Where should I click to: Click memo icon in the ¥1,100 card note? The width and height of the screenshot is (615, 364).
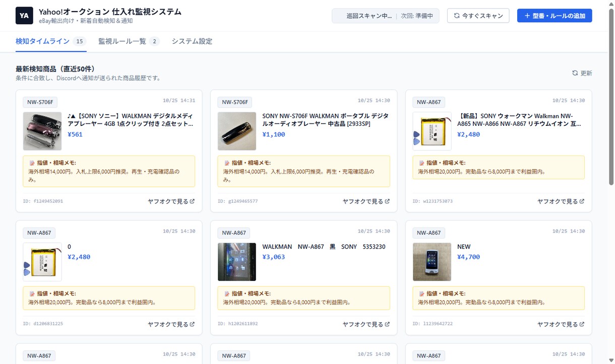click(227, 163)
